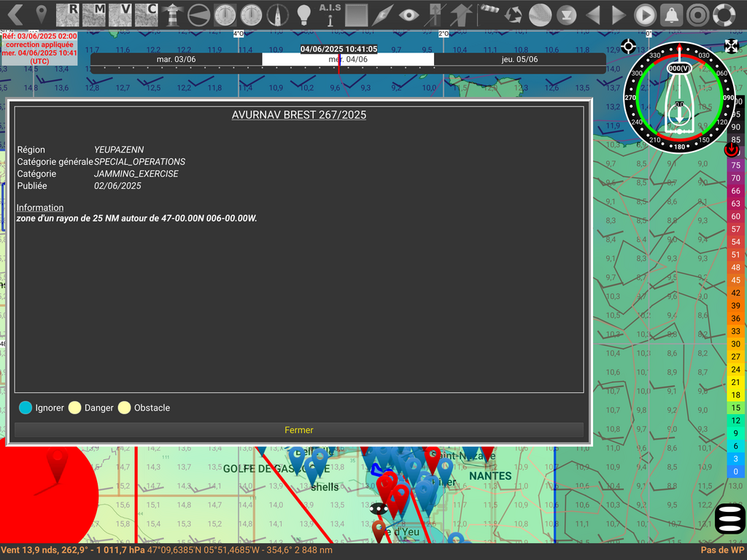Click the compass needle icon
The height and width of the screenshot is (560, 747).
[382, 15]
